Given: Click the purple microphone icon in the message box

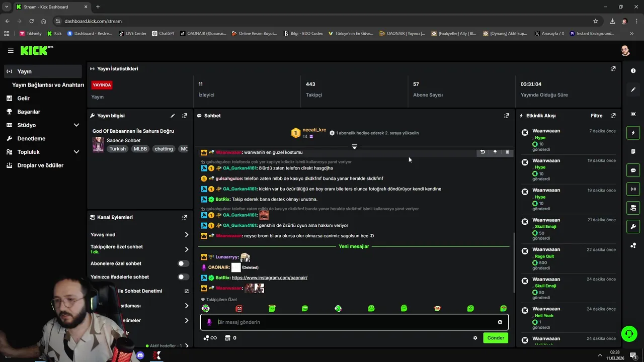Looking at the screenshot, I should pyautogui.click(x=209, y=322).
